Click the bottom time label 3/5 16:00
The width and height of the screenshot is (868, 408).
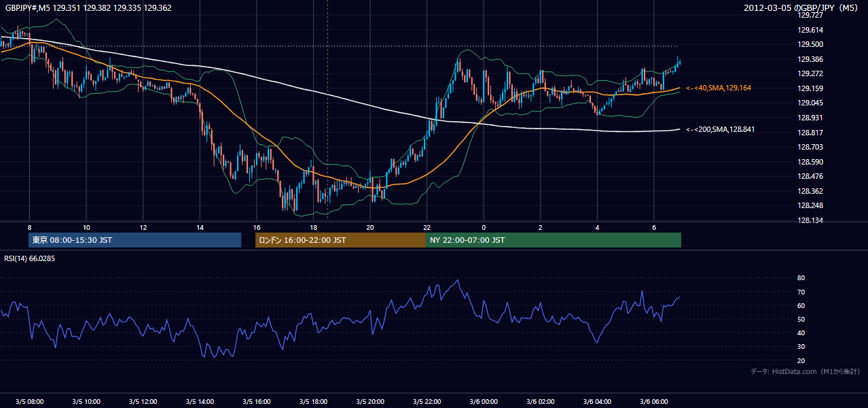point(256,402)
